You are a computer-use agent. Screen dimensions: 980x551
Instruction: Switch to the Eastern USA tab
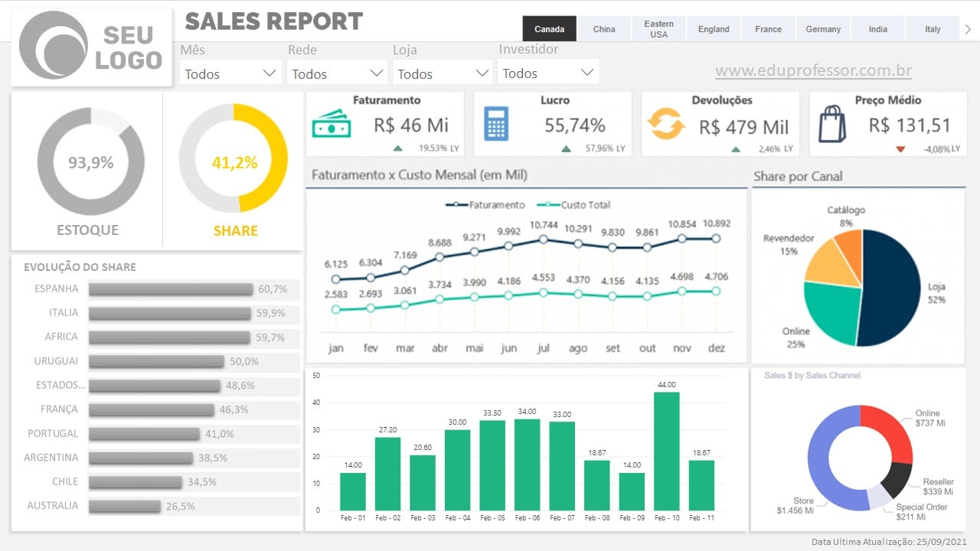click(x=658, y=29)
